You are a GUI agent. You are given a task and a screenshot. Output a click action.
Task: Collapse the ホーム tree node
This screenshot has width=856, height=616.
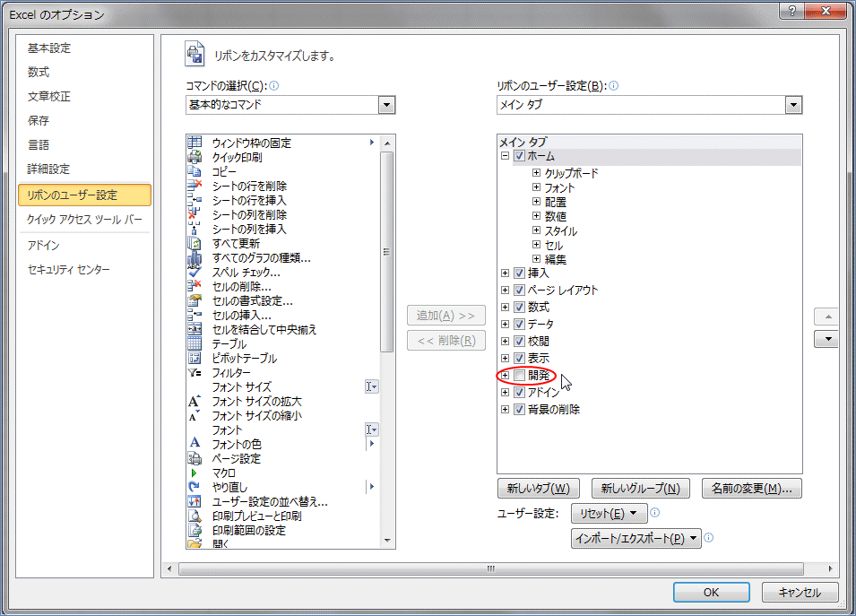pyautogui.click(x=505, y=156)
